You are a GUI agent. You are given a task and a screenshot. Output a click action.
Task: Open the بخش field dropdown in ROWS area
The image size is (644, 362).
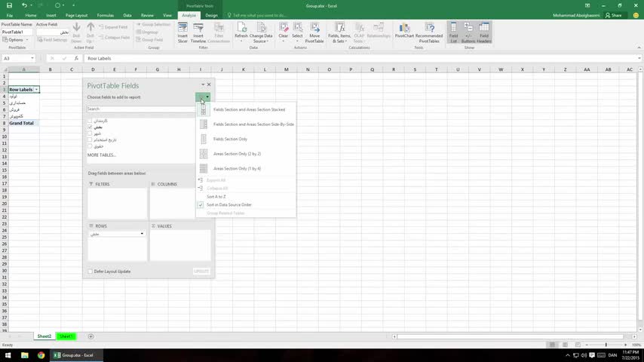tap(142, 234)
